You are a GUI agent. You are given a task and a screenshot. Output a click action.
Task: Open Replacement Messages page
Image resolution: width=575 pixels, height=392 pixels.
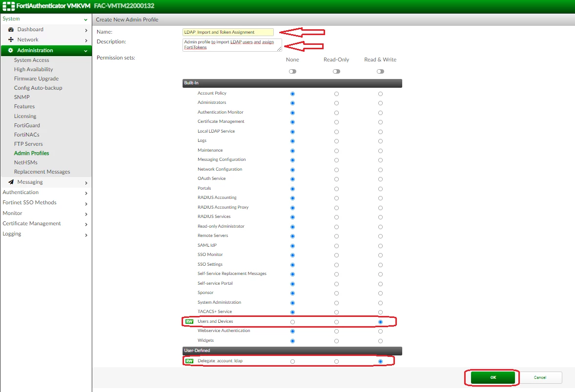pyautogui.click(x=42, y=172)
